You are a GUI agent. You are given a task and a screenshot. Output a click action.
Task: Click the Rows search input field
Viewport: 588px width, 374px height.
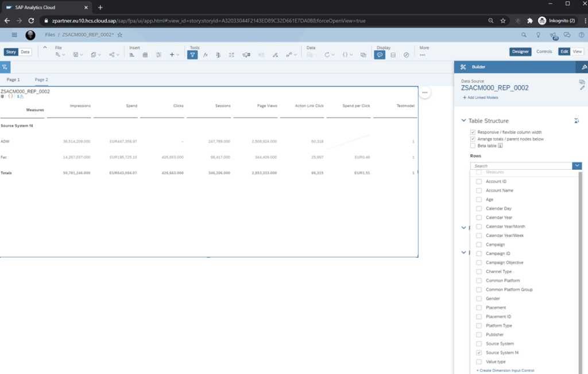[x=521, y=166]
